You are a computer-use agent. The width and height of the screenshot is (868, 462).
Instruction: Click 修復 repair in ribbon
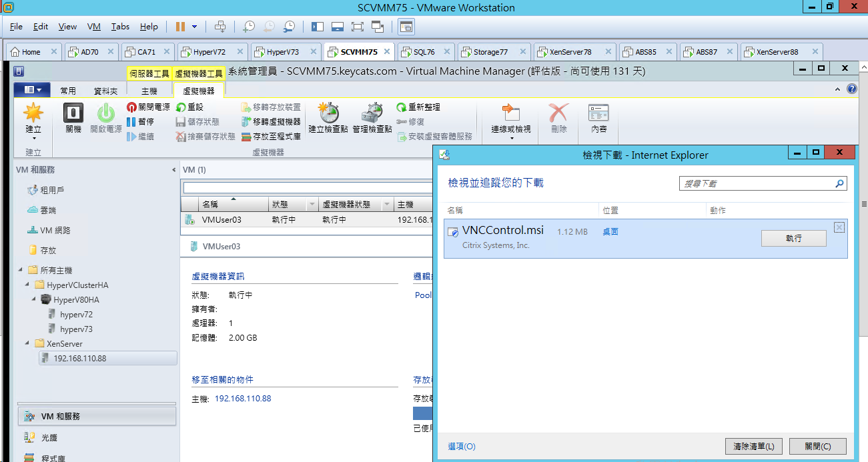click(x=410, y=122)
